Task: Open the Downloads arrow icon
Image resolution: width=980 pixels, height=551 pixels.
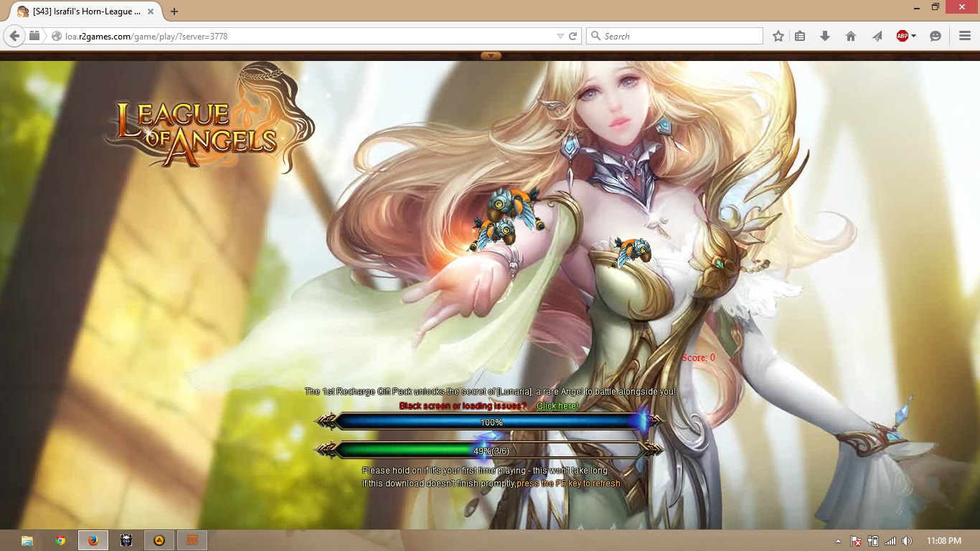Action: coord(825,36)
